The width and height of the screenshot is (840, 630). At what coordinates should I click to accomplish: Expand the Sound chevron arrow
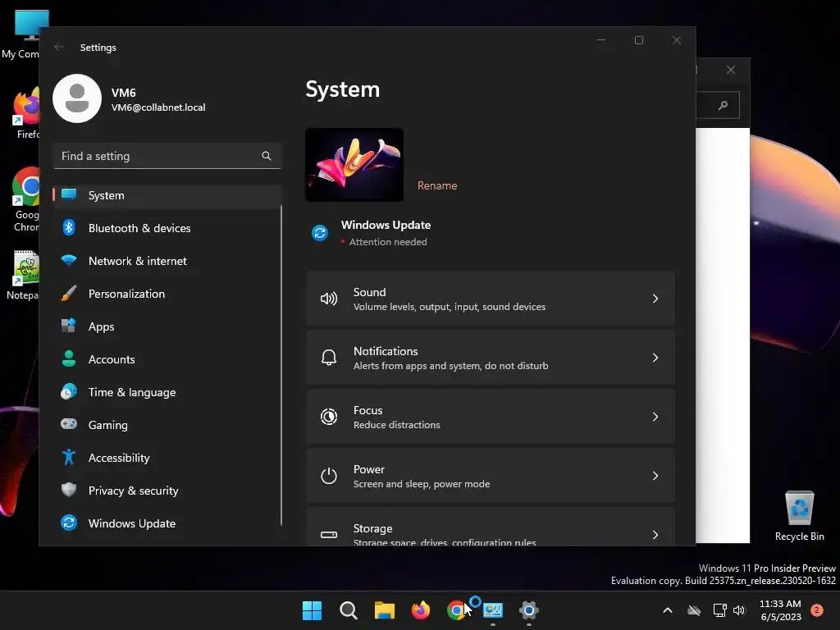pyautogui.click(x=655, y=299)
